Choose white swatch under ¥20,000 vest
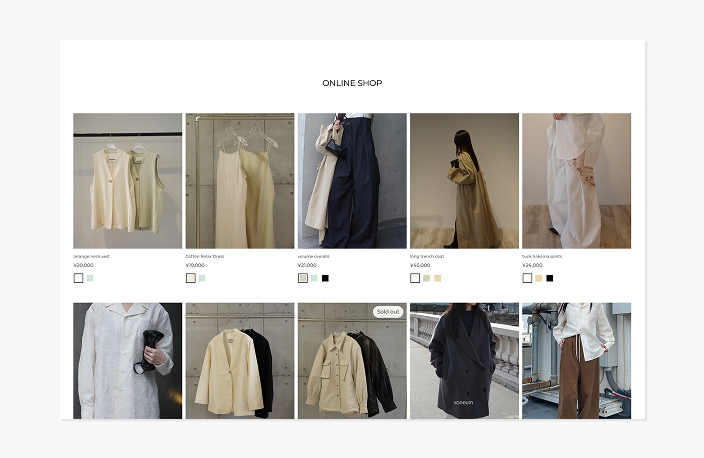 tap(78, 278)
